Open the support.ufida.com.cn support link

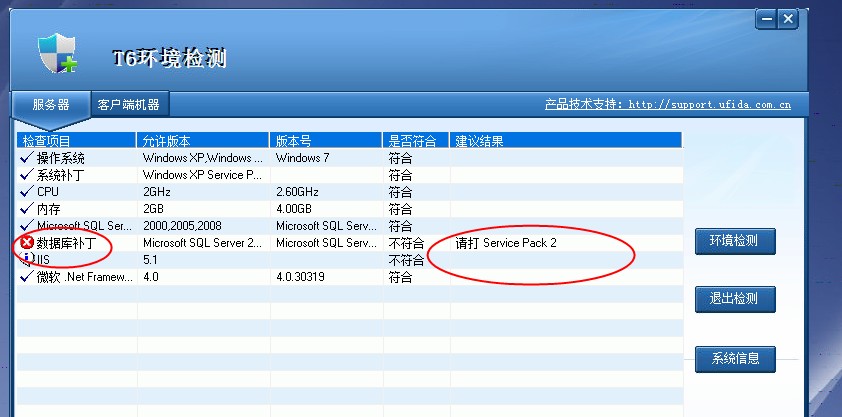(x=709, y=105)
